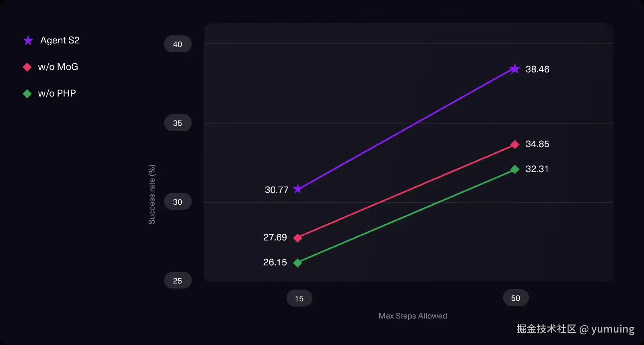Select the green diamond marker at 32.31

514,169
